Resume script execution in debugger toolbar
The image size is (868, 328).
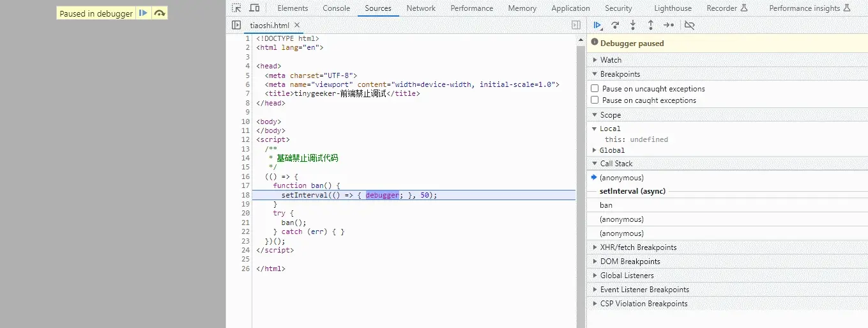[598, 26]
